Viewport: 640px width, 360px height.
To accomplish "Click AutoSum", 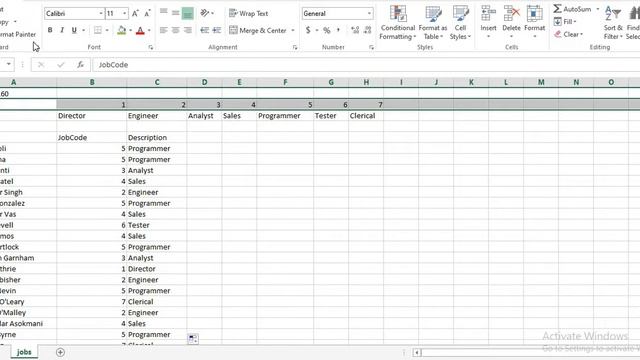I will [573, 9].
